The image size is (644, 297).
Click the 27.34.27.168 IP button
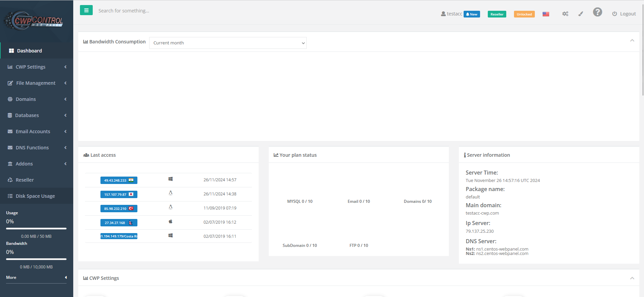pos(119,223)
